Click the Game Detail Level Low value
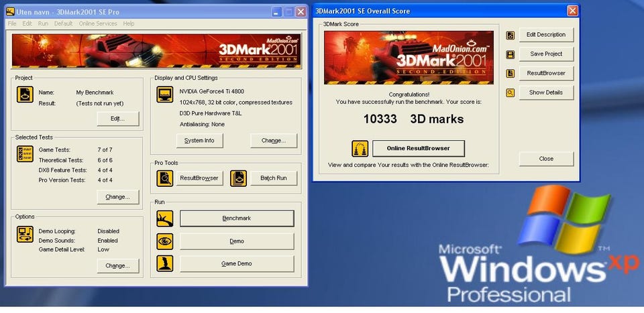The image size is (644, 313). (103, 249)
